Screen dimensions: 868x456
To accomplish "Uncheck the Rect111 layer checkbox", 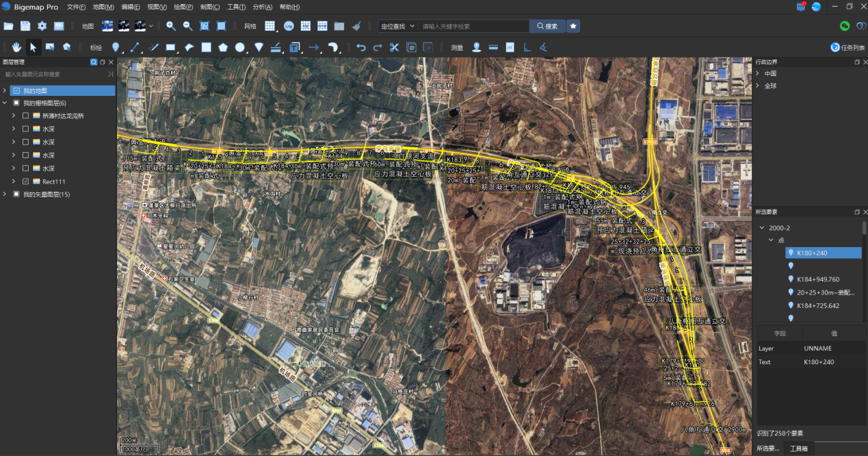I will click(26, 181).
